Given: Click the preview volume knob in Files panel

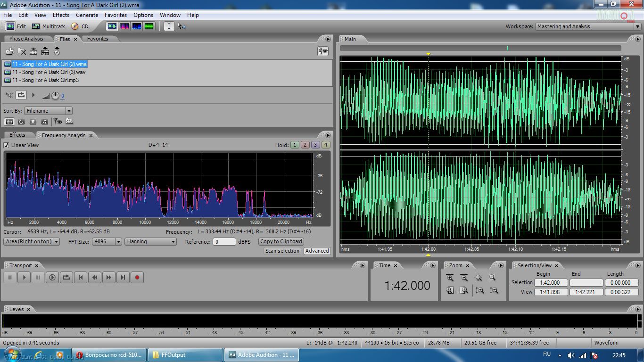Looking at the screenshot, I should (x=55, y=96).
